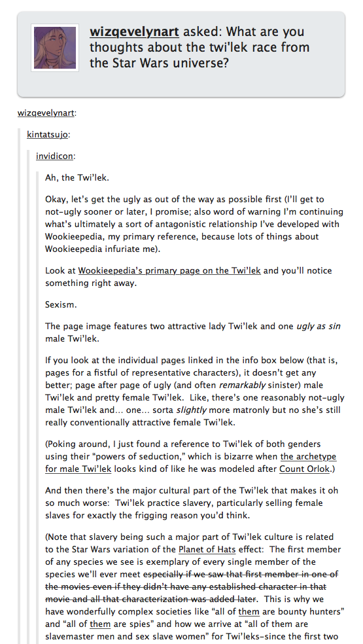Screen dimensions: 363x644
Task: Click the wizqevelynart reblog attribution link
Action: (46, 113)
